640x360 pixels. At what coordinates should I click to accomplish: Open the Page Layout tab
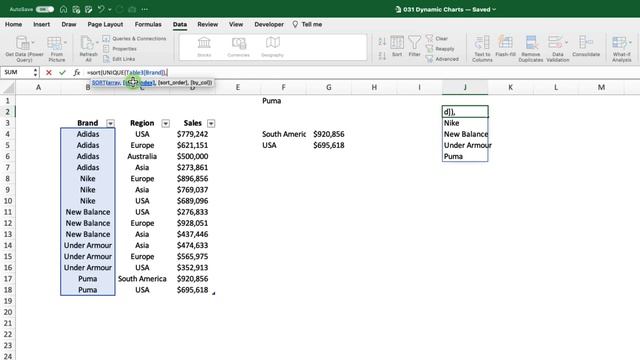click(x=105, y=24)
